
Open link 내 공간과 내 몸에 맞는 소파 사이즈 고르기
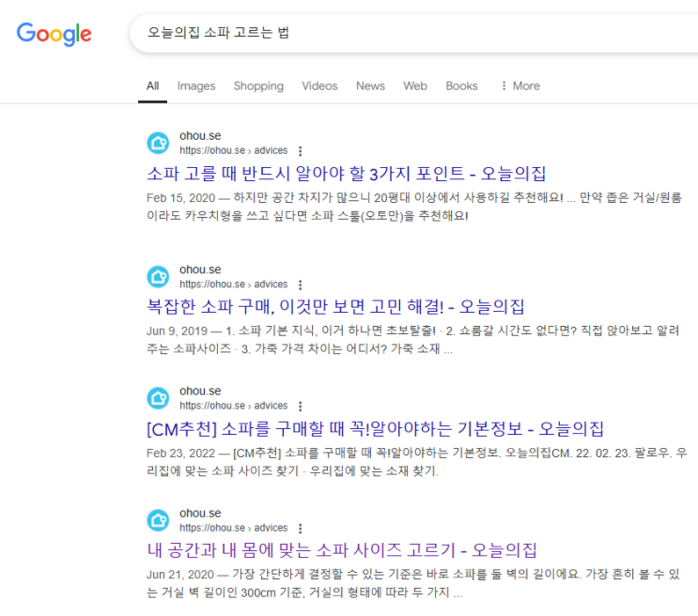click(x=341, y=550)
